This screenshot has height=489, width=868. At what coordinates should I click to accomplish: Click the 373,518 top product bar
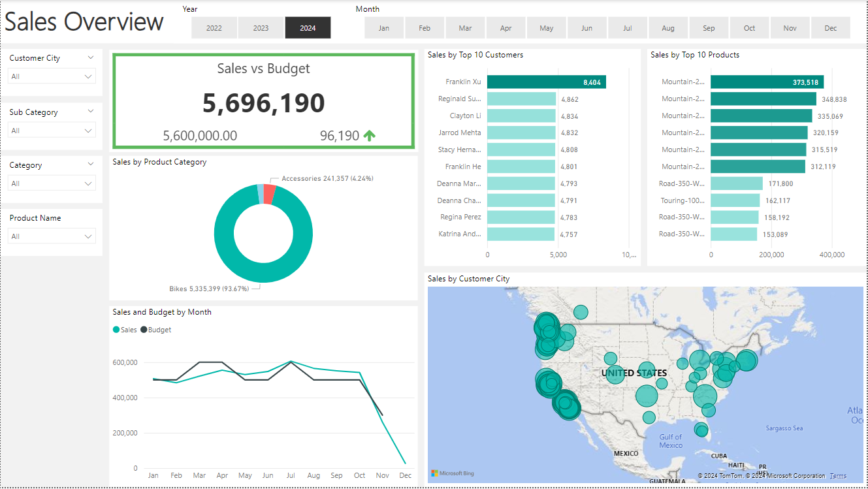[x=766, y=82]
